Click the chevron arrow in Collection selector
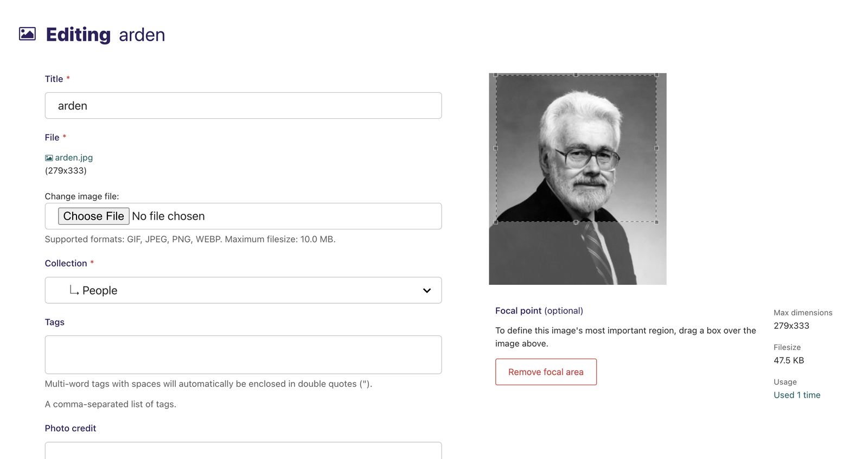The image size is (868, 459). pos(427,291)
